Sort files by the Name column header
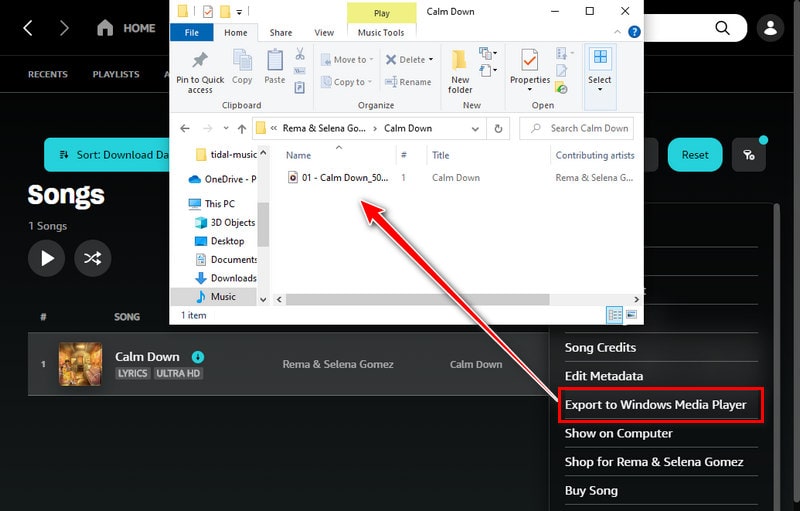The image size is (800, 511). coord(298,155)
